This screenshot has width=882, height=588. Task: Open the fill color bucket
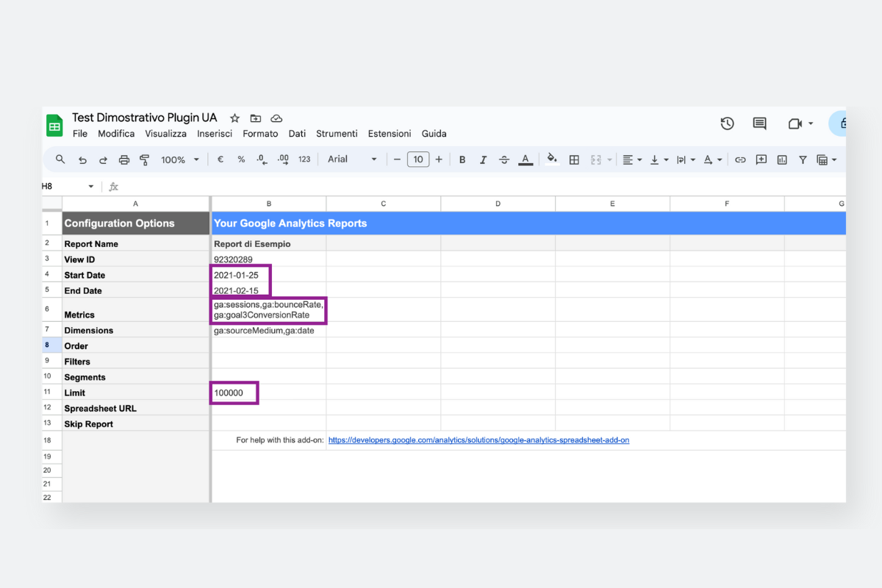pos(552,159)
